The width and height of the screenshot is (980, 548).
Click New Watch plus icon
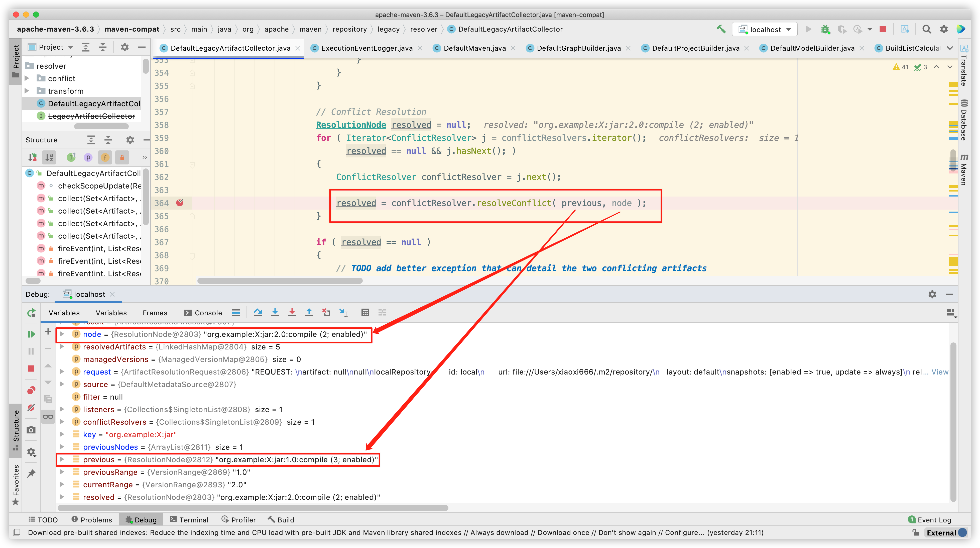(48, 331)
